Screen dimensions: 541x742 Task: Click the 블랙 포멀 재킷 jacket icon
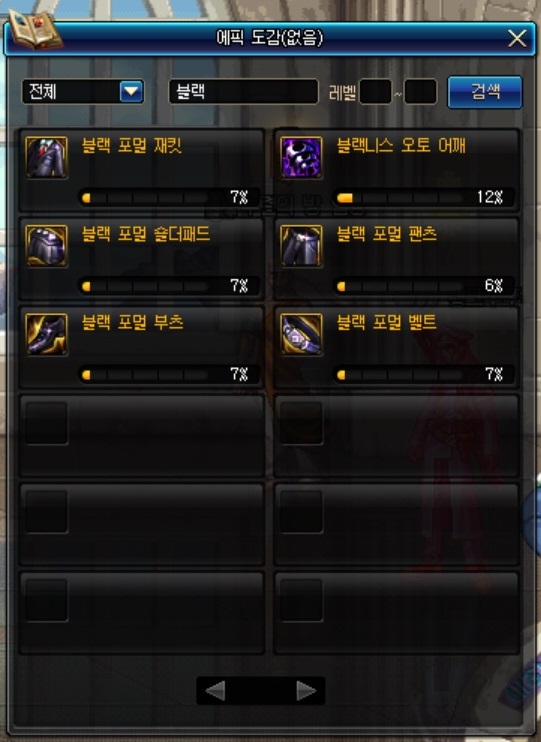46,157
